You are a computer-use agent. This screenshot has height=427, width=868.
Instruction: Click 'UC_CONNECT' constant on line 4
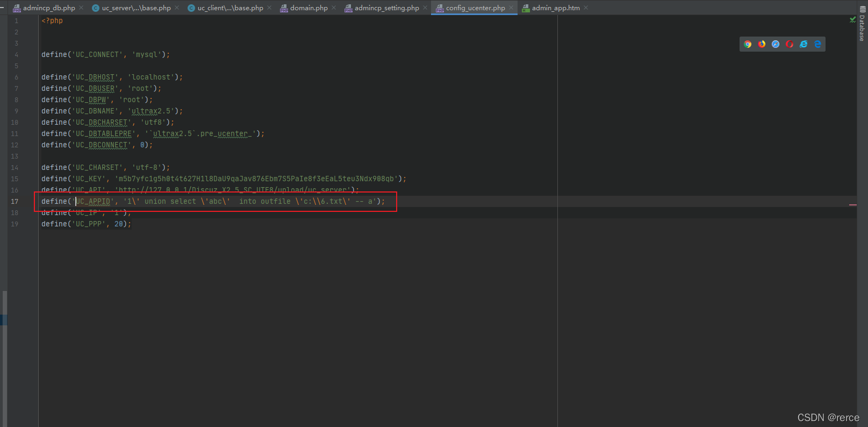coord(97,55)
